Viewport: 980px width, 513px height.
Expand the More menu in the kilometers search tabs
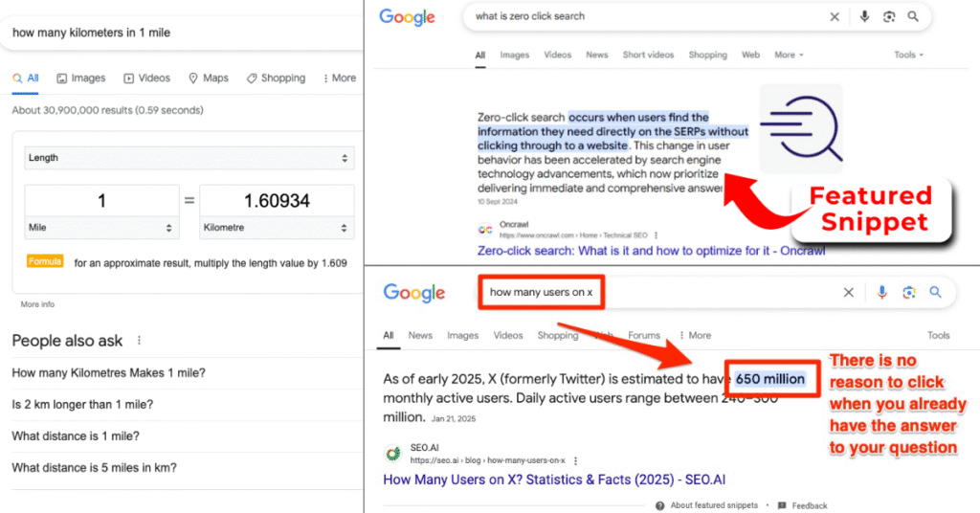[x=340, y=78]
